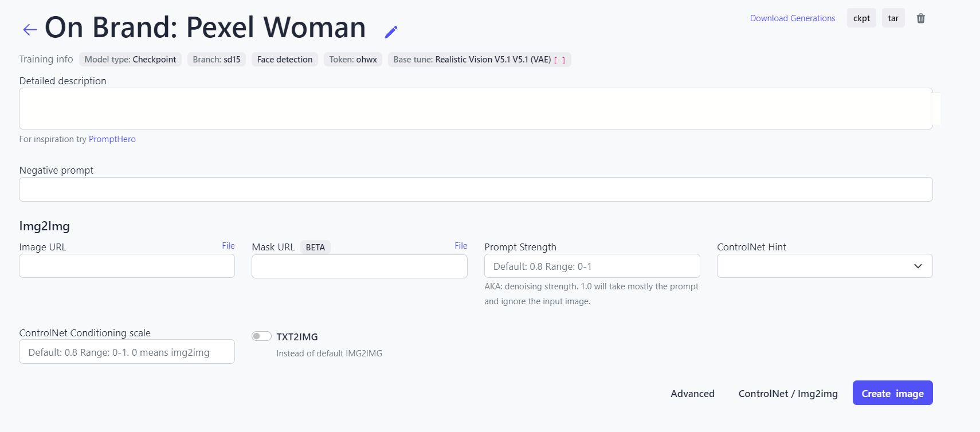Click the Image URL input field
Viewport: 980px width, 432px height.
(x=127, y=266)
